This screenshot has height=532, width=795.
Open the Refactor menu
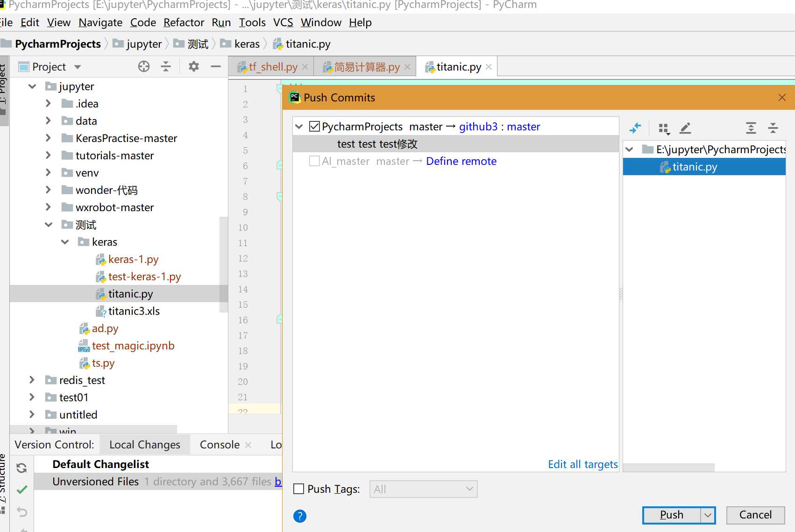[x=184, y=22]
